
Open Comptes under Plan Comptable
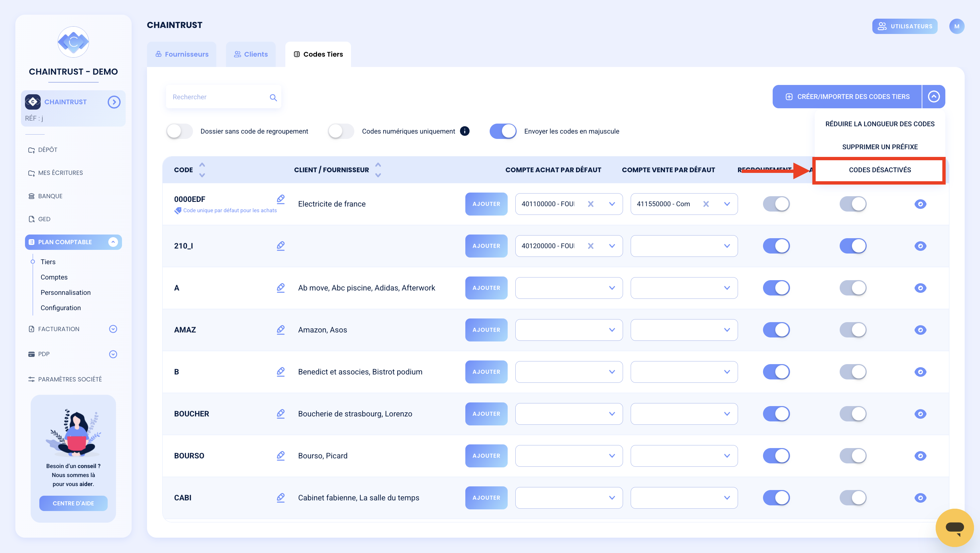tap(54, 277)
